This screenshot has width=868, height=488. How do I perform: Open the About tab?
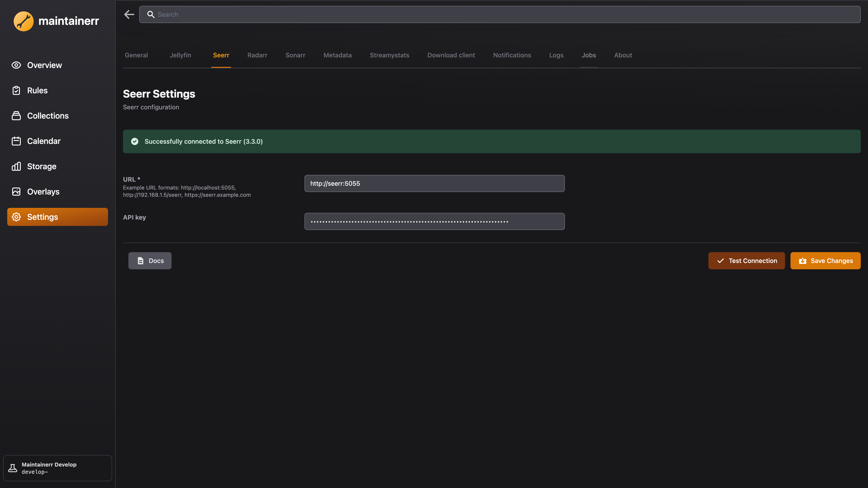pos(623,55)
